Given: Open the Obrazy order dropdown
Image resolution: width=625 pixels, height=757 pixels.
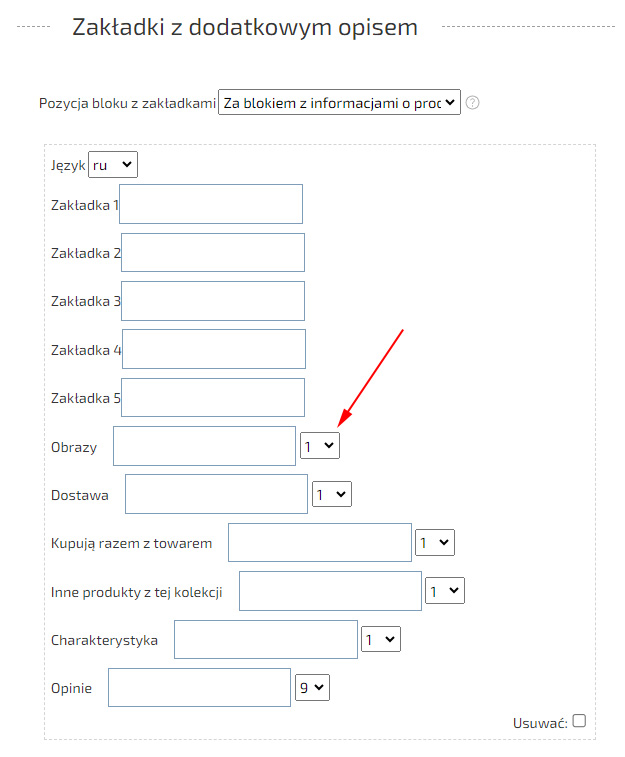Looking at the screenshot, I should [x=320, y=446].
